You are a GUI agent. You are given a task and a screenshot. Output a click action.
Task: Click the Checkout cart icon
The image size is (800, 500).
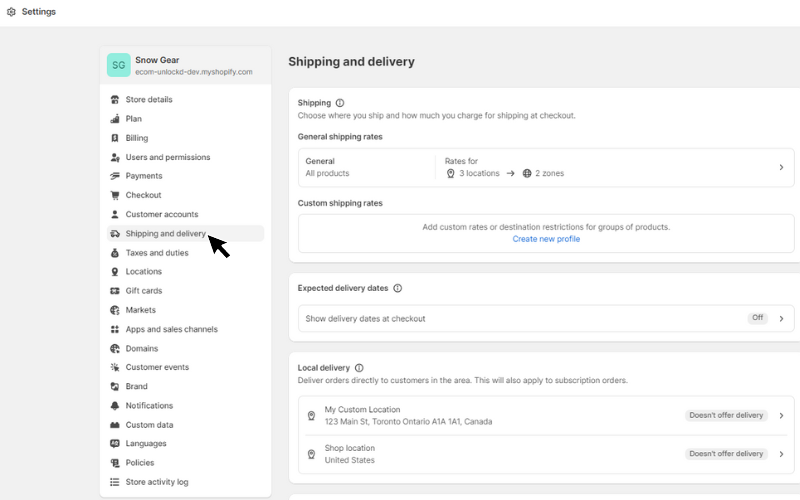tap(115, 195)
